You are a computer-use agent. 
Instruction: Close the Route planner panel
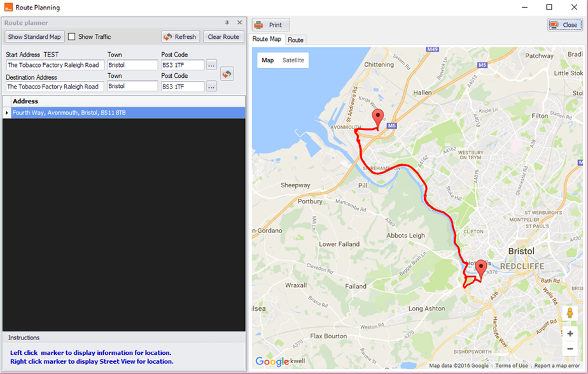pyautogui.click(x=240, y=22)
